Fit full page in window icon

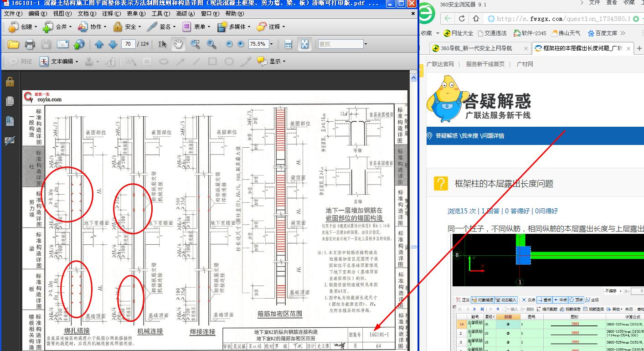304,44
